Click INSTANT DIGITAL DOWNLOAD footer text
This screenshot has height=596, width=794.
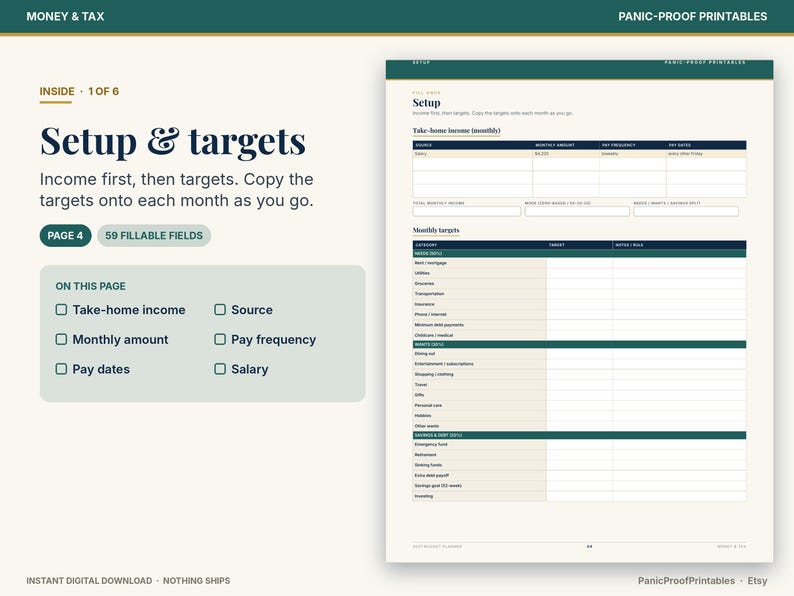click(89, 581)
